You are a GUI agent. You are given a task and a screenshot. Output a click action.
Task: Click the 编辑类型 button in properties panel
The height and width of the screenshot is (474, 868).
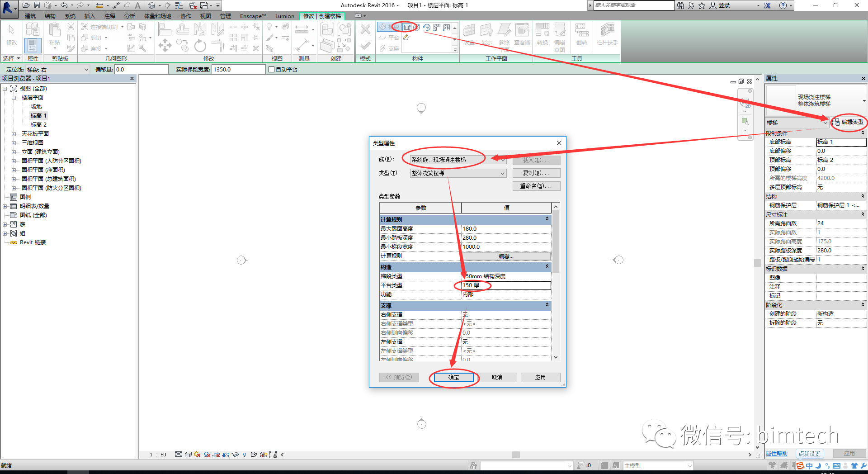(x=848, y=122)
